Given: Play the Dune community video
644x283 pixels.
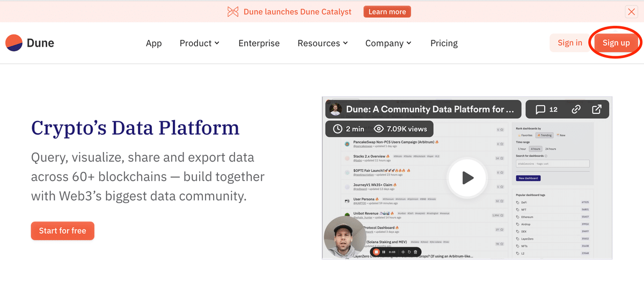Looking at the screenshot, I should click(467, 177).
